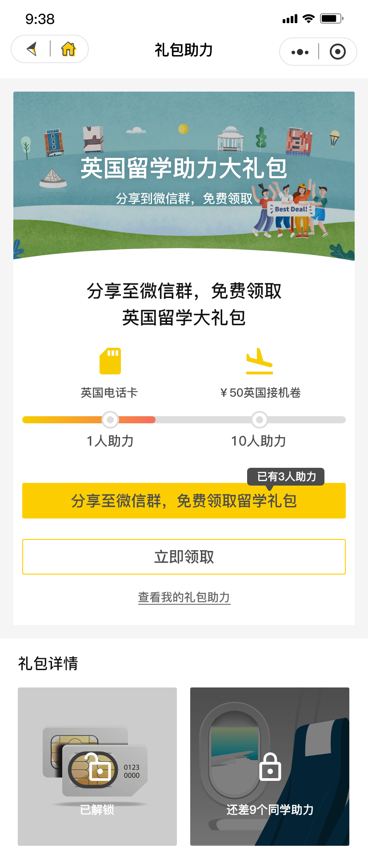Tap the 英国留学助力大礼包 banner
This screenshot has height=868, width=368.
click(x=184, y=176)
